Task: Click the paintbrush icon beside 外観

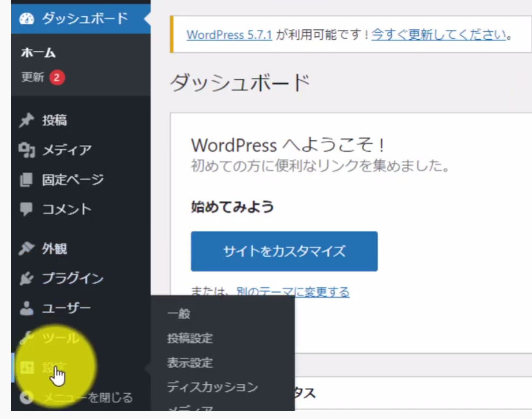Action: pyautogui.click(x=27, y=249)
